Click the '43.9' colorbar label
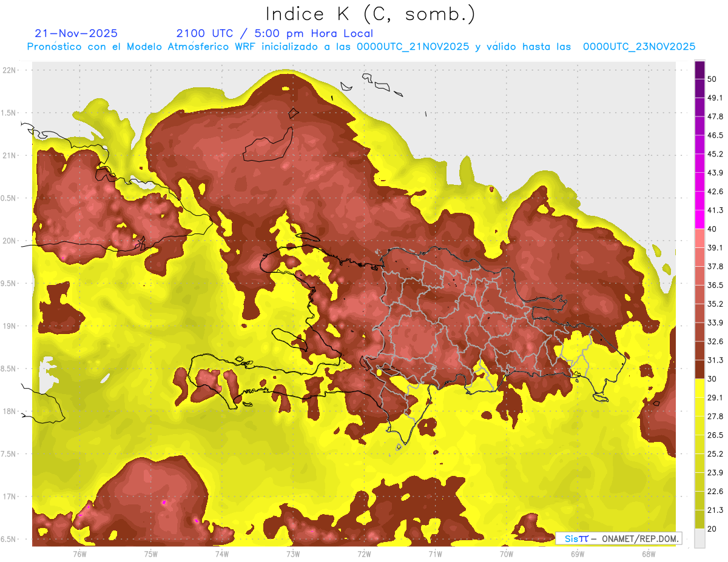 (715, 173)
